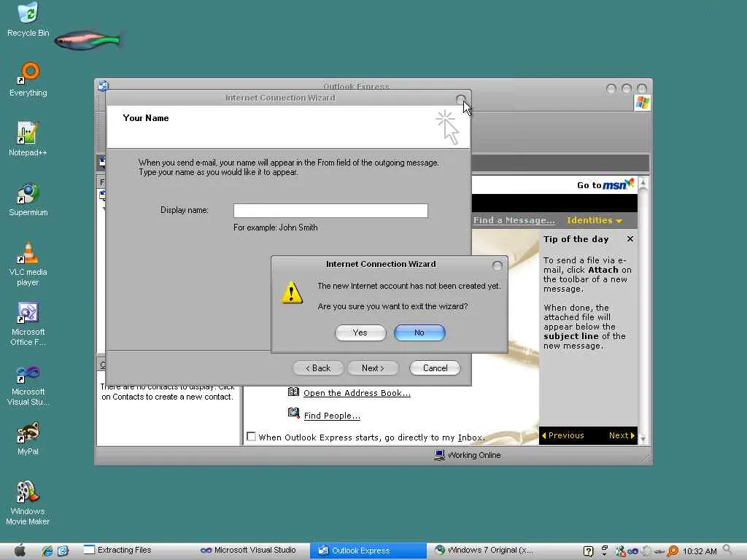
Task: Click the Outlook Express title bar icon
Action: point(103,86)
